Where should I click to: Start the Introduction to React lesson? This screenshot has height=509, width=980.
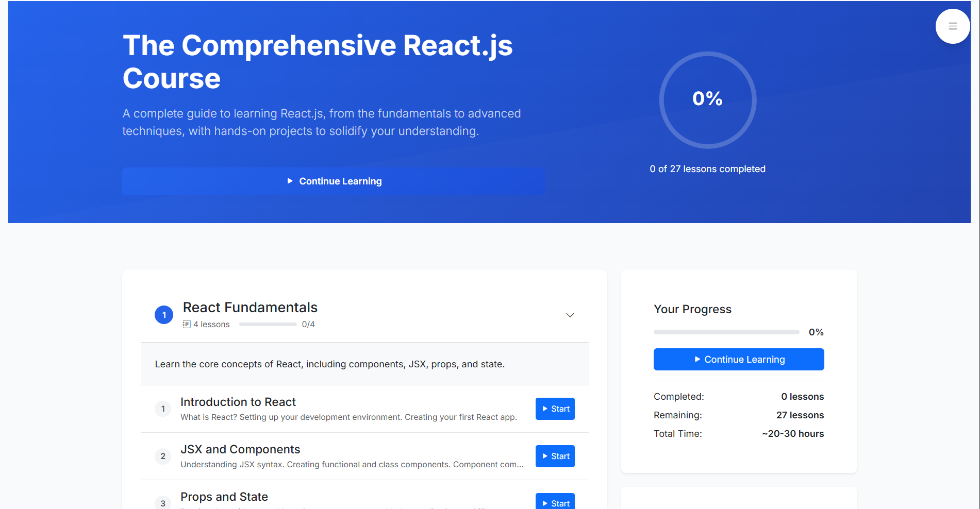pos(555,409)
